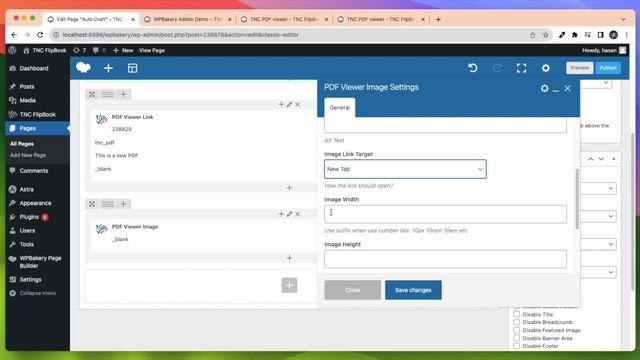This screenshot has height=360, width=640.
Task: Toggle Disable Footer checkbox
Action: (x=517, y=346)
